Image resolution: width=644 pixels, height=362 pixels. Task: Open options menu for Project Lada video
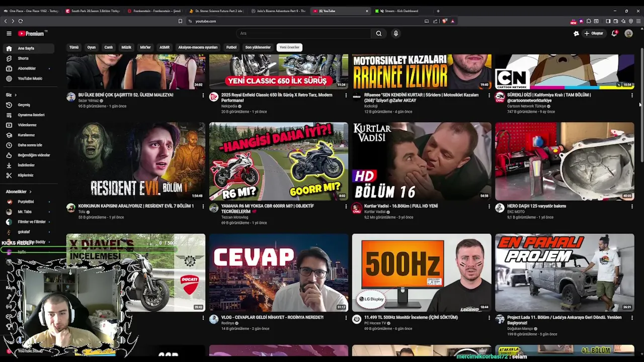631,318
